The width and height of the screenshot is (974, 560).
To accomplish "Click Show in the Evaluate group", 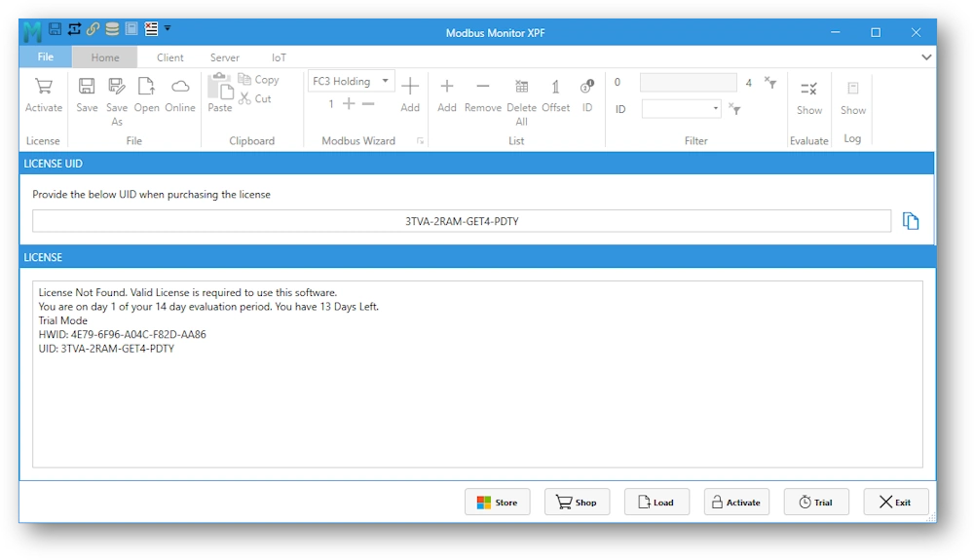I will [809, 97].
